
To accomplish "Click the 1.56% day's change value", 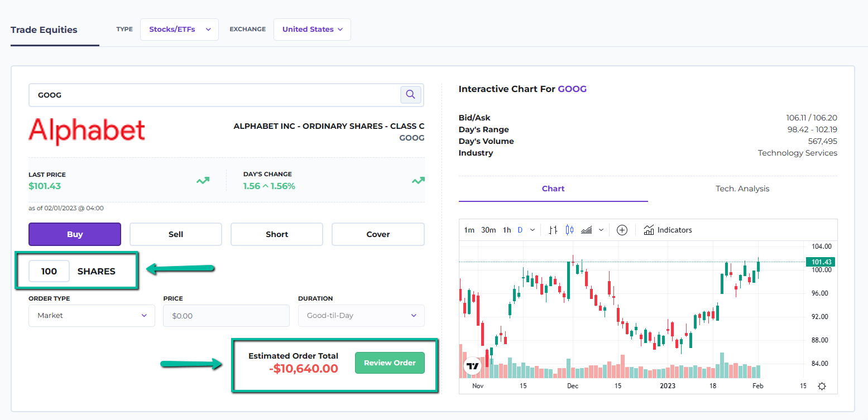I will click(283, 186).
